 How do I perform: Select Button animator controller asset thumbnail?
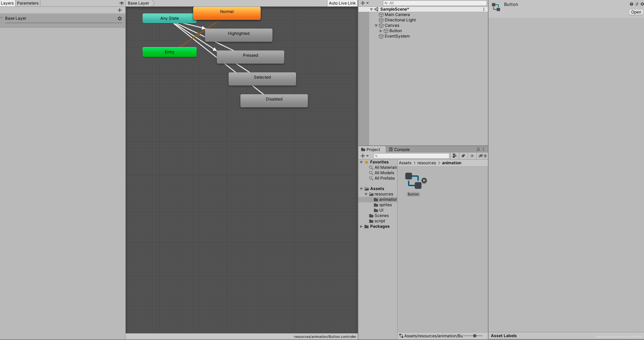(x=413, y=181)
